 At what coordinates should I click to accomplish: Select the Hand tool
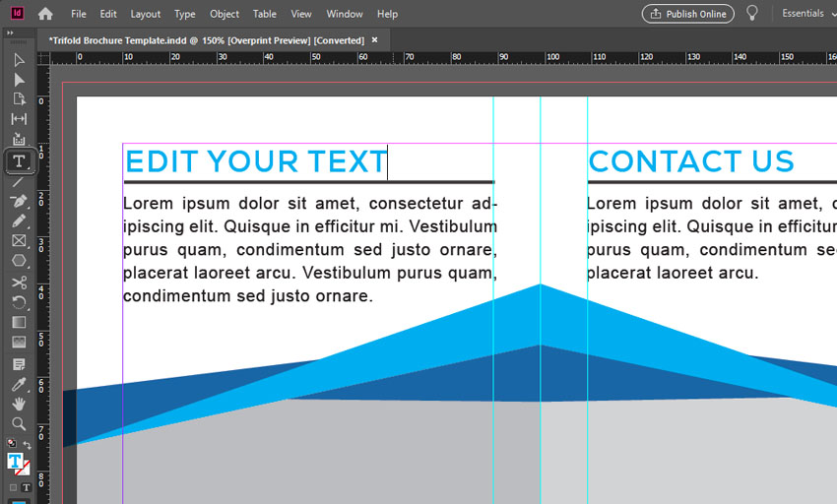(x=19, y=405)
